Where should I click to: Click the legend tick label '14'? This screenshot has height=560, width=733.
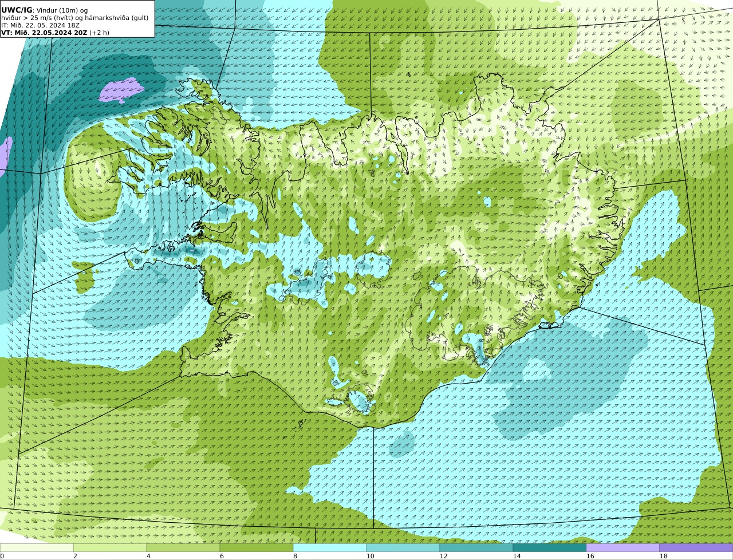click(x=517, y=556)
